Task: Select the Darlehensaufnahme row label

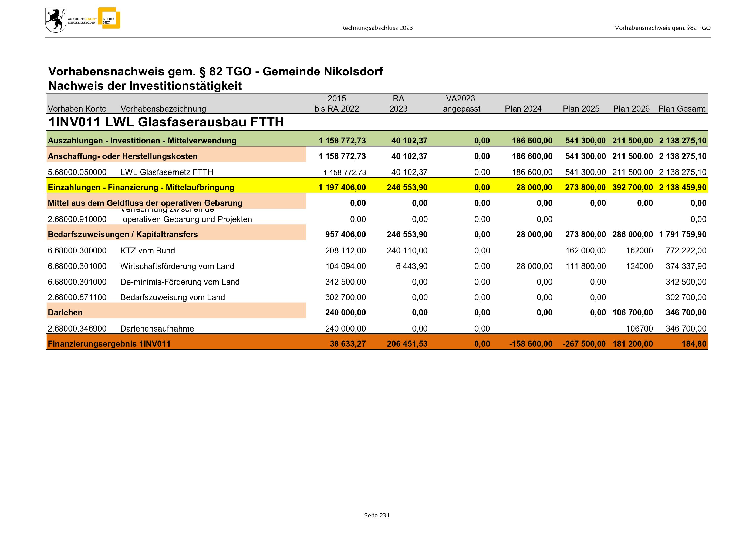Action: [x=157, y=329]
